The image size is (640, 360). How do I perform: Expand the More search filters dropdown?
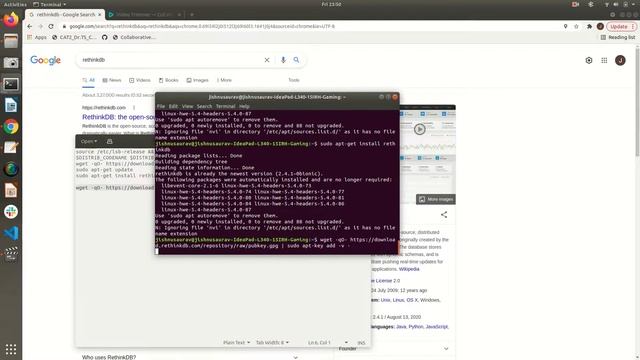coord(224,80)
